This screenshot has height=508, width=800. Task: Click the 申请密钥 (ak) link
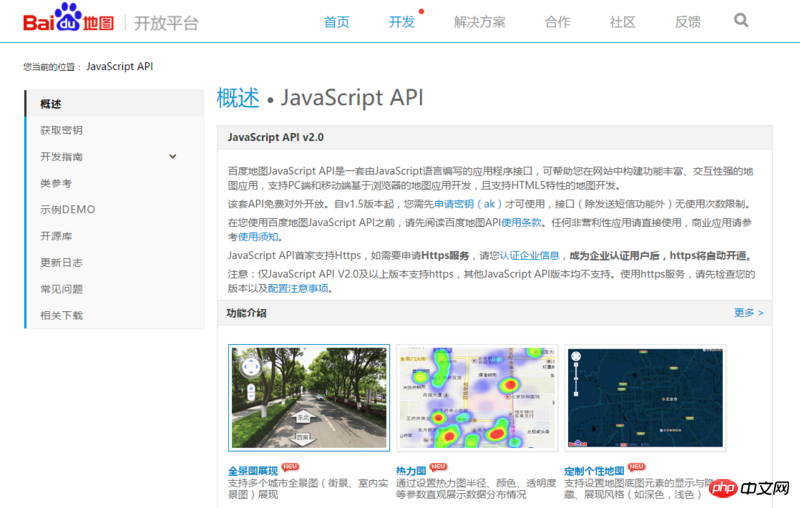pos(468,204)
